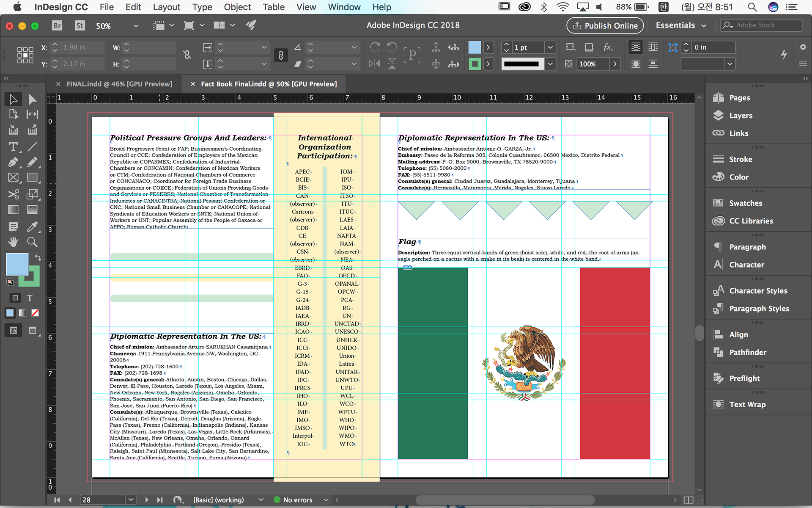Screen dimensions: 812x508
Task: Apply None to fill
Action: coord(36,313)
